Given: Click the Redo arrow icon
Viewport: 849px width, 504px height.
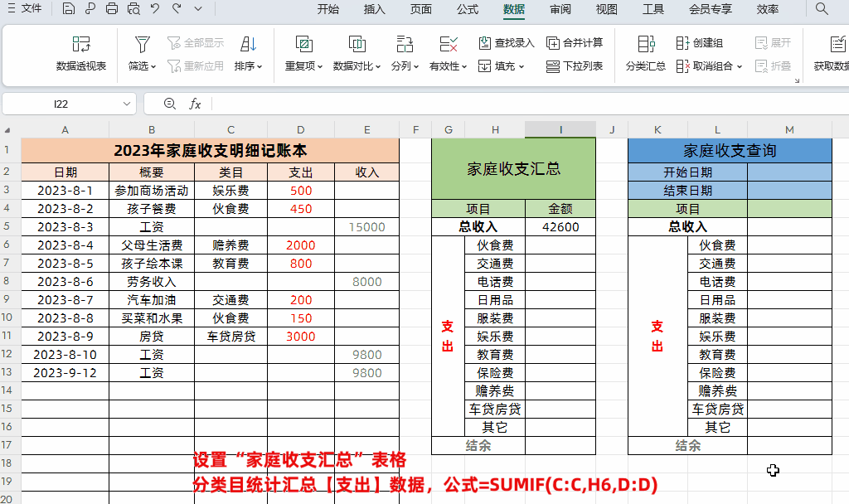Looking at the screenshot, I should click(x=177, y=8).
